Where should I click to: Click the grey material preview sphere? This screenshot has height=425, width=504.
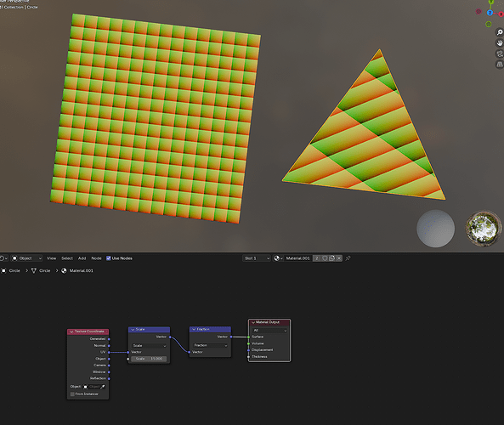click(435, 229)
